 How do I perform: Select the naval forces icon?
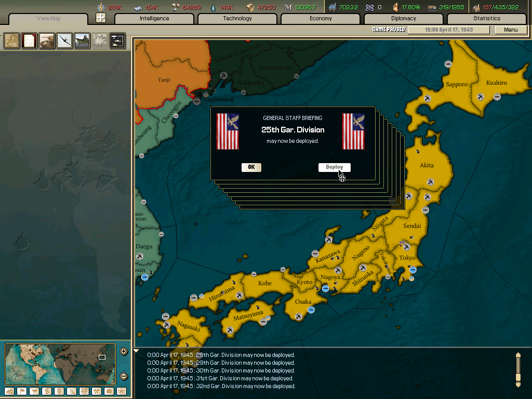coord(82,41)
